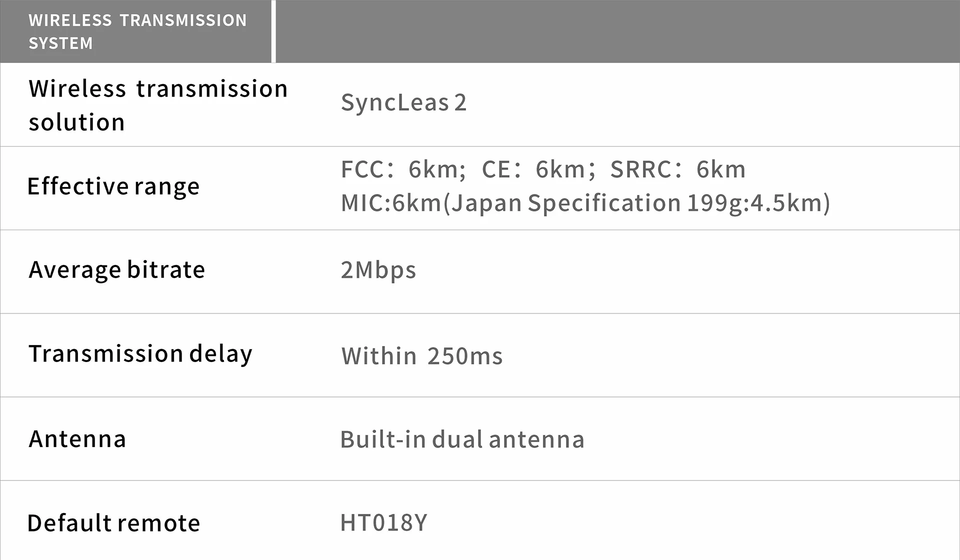Click the Built-in dual antenna value
The width and height of the screenshot is (960, 560).
462,440
